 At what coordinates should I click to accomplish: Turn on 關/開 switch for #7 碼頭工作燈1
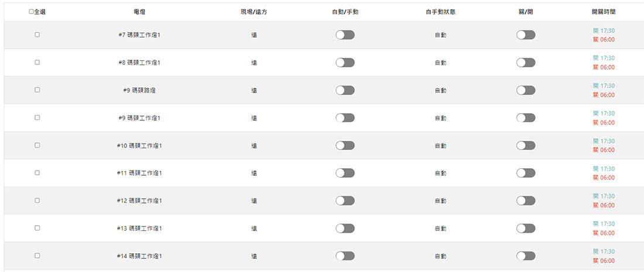(x=526, y=35)
